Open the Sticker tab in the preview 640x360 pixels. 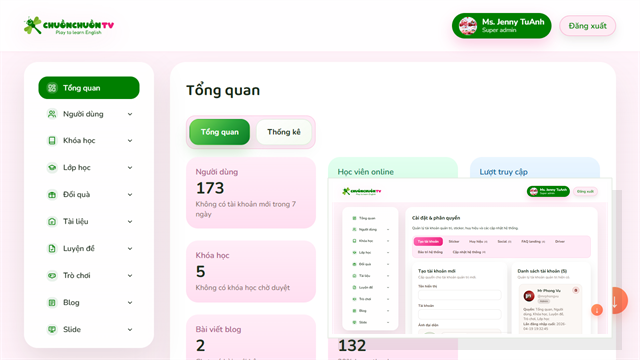(x=454, y=241)
